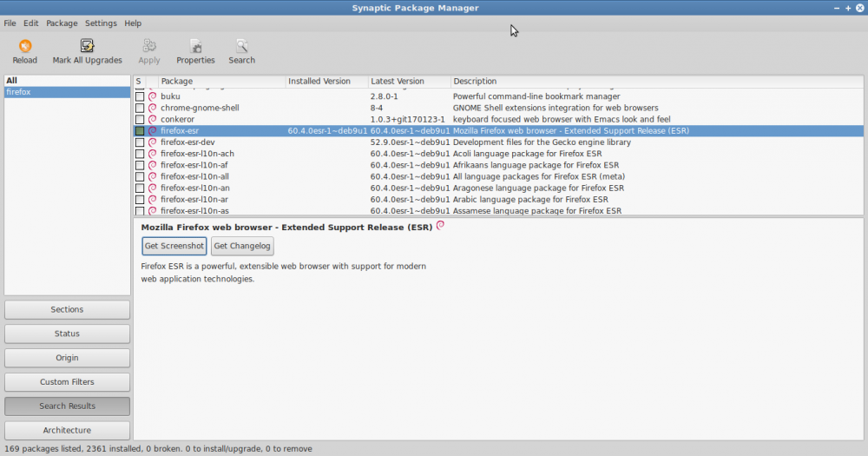The height and width of the screenshot is (456, 868).
Task: Toggle the buku package status checkbox
Action: (x=140, y=96)
